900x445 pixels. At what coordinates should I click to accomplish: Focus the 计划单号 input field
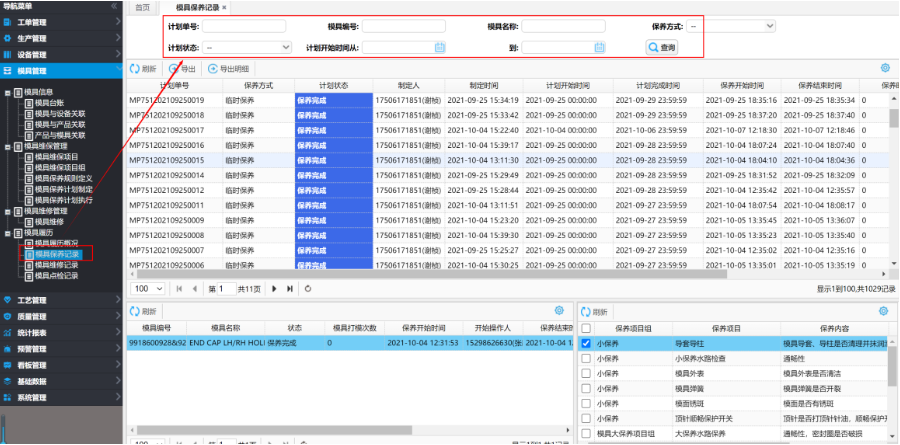tap(244, 26)
